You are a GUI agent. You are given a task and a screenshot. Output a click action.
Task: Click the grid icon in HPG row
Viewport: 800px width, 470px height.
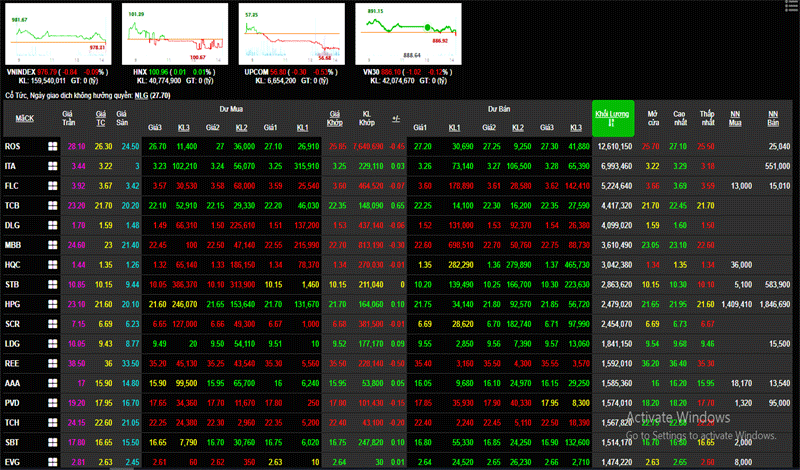click(52, 302)
